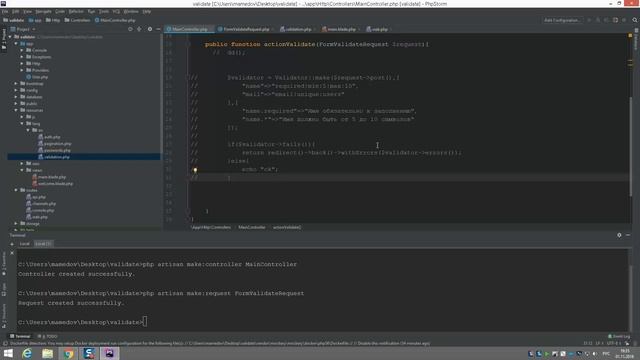Switch to validation.php editor tab

[x=298, y=29]
